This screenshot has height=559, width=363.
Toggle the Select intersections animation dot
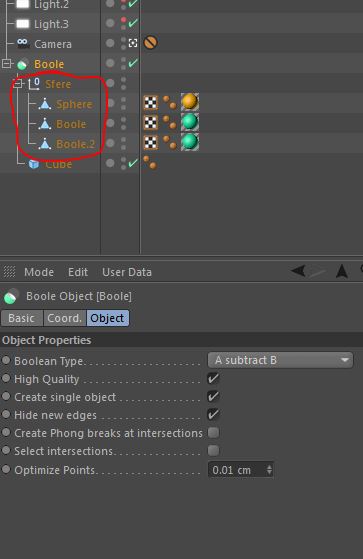pyautogui.click(x=6, y=450)
